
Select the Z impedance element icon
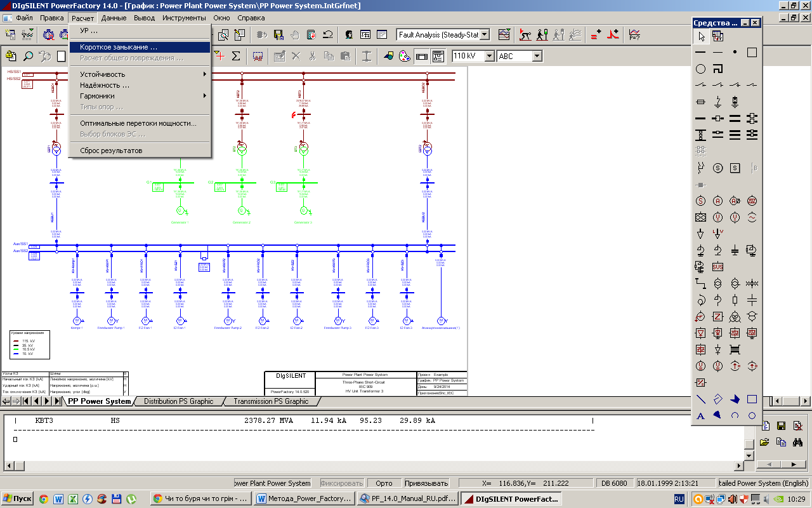point(717,316)
